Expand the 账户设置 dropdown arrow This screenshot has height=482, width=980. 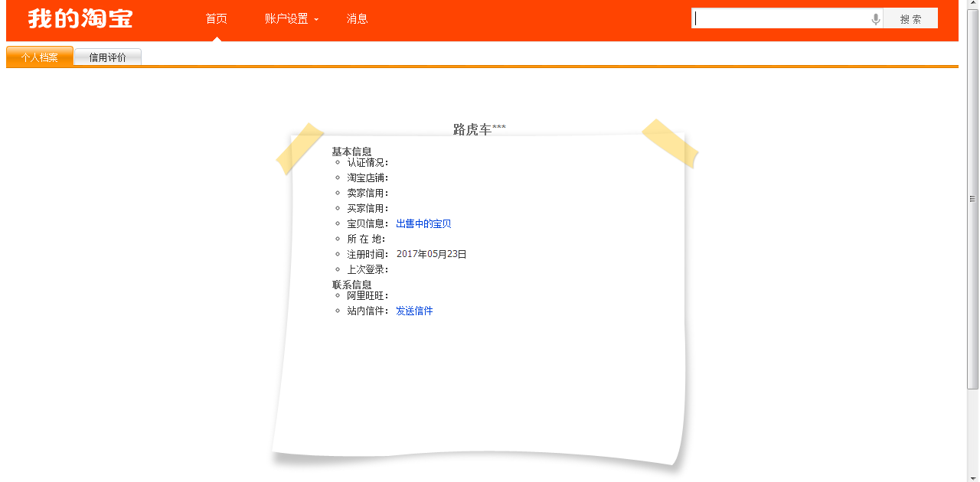click(316, 20)
